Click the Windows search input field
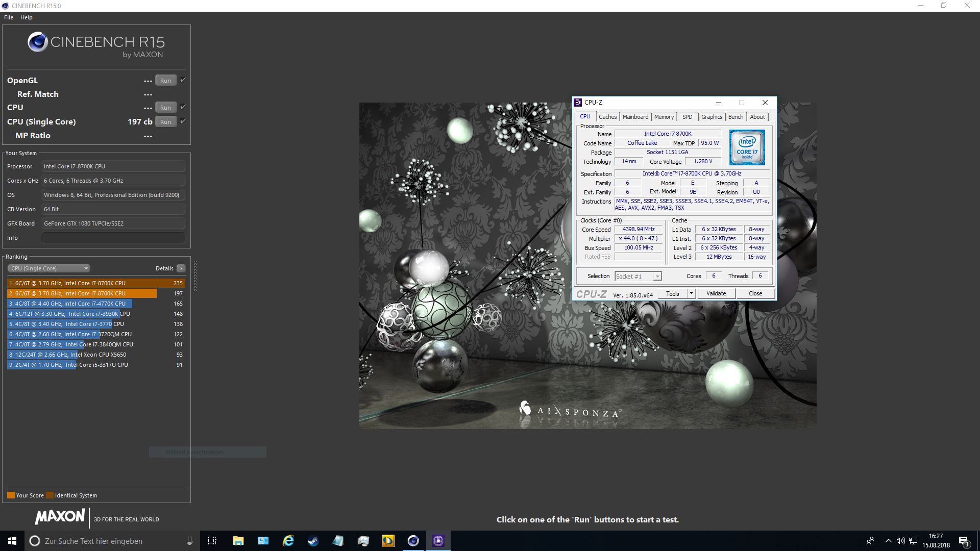This screenshot has width=980, height=551. tap(102, 541)
